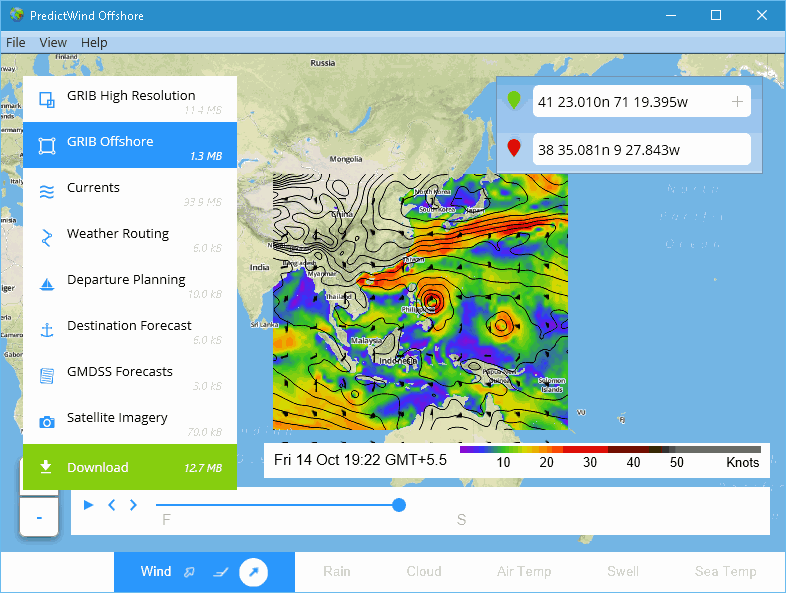Image resolution: width=786 pixels, height=593 pixels.
Task: Click the typhoon center on wind map
Action: tap(432, 301)
